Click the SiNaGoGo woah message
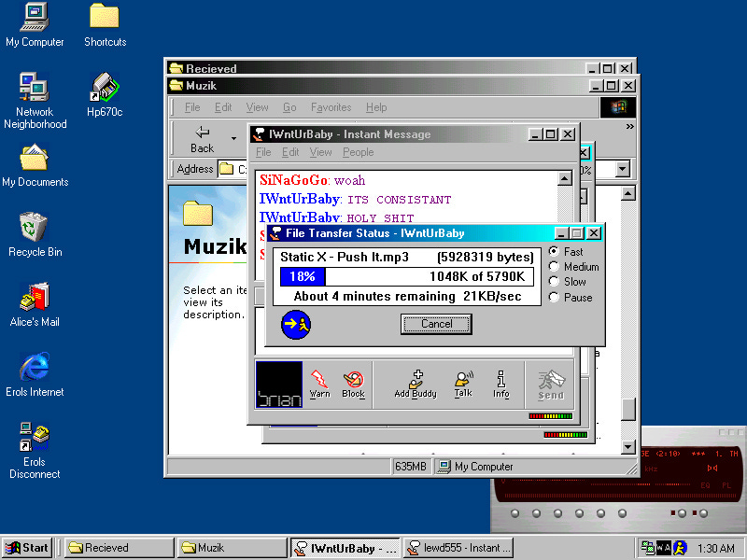747x560 pixels. point(313,180)
